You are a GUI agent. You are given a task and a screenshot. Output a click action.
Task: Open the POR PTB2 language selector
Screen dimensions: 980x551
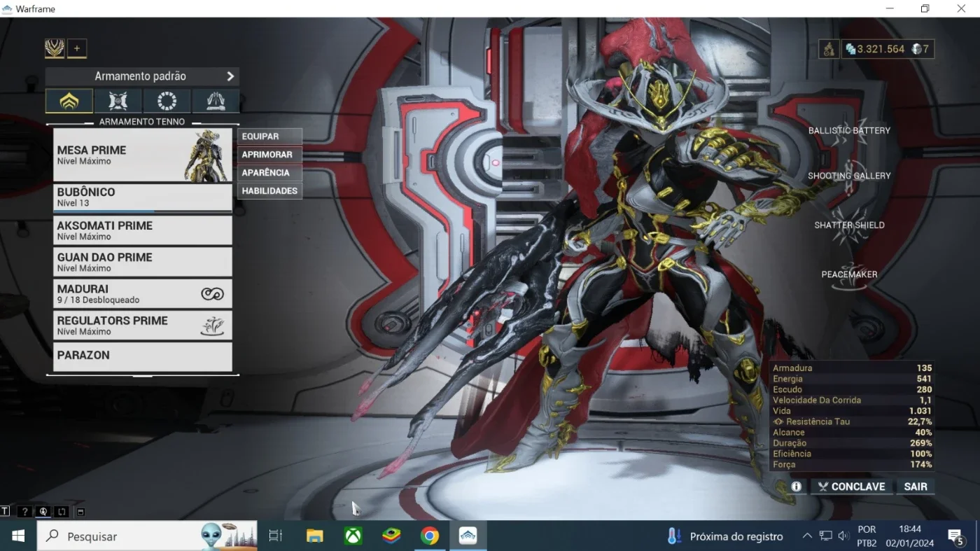[x=867, y=536]
